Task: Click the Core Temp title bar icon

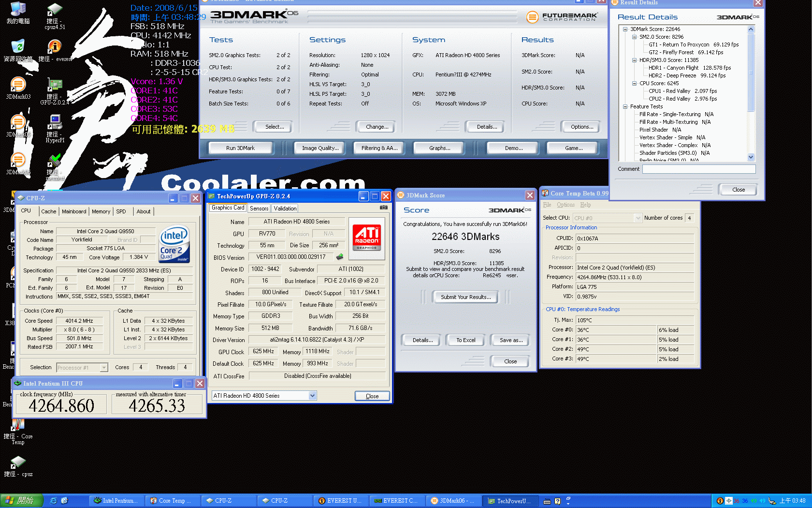Action: [545, 193]
